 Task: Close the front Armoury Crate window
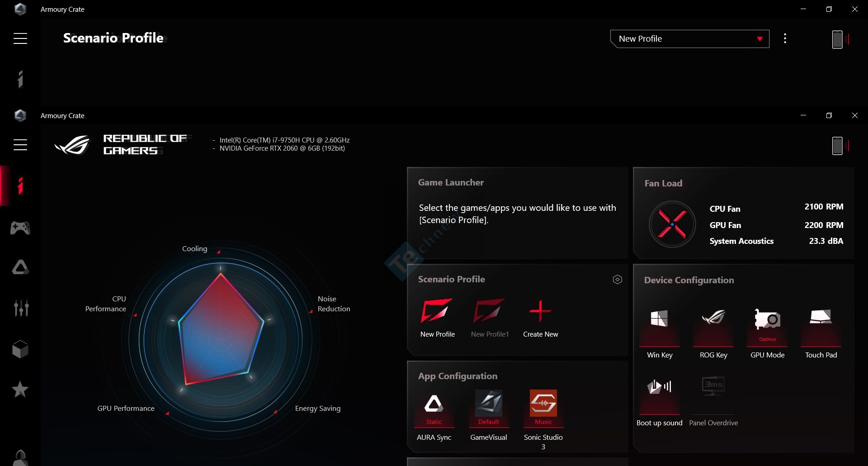pyautogui.click(x=854, y=115)
